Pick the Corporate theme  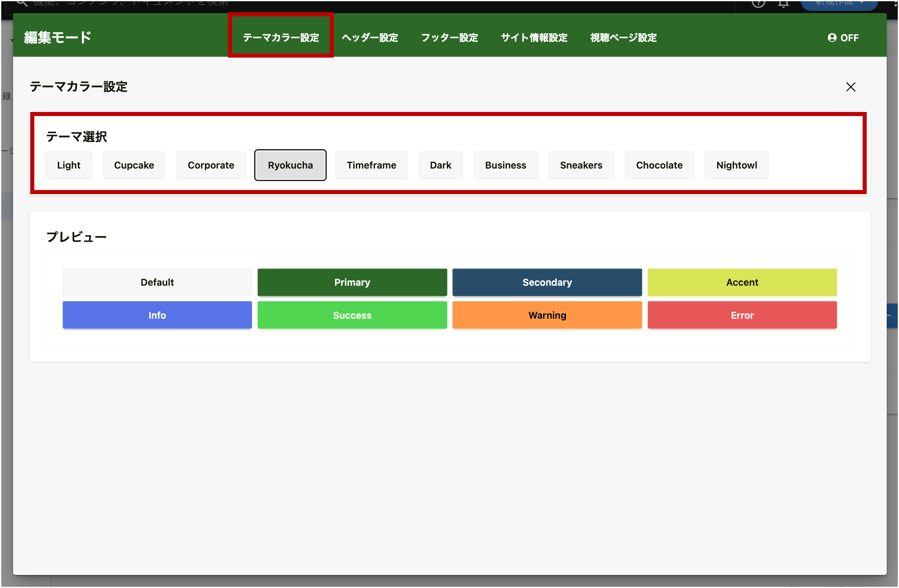[211, 165]
